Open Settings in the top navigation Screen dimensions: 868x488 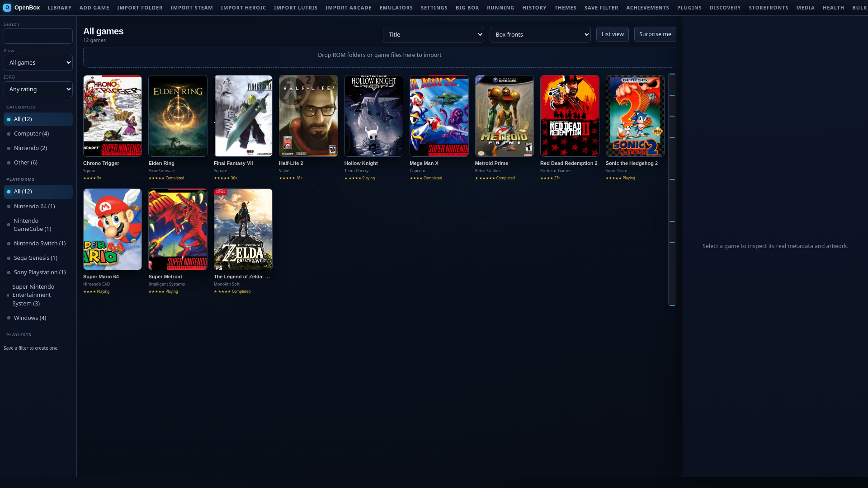pyautogui.click(x=434, y=8)
